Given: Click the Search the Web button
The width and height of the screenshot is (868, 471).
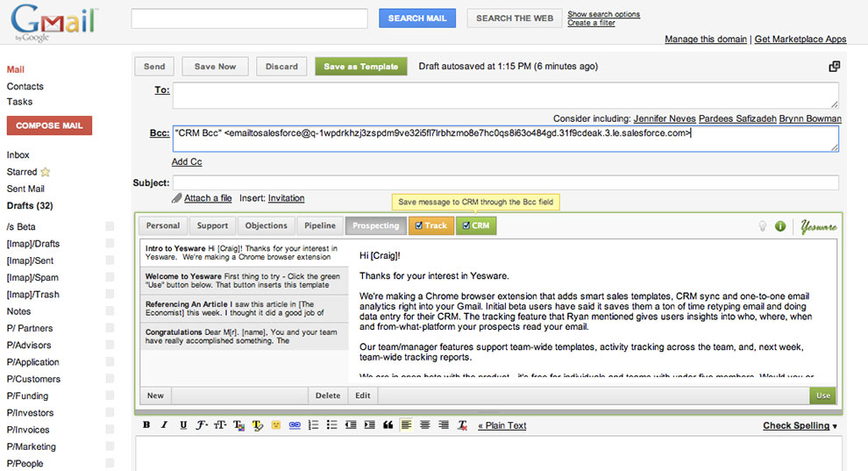Looking at the screenshot, I should pyautogui.click(x=515, y=18).
